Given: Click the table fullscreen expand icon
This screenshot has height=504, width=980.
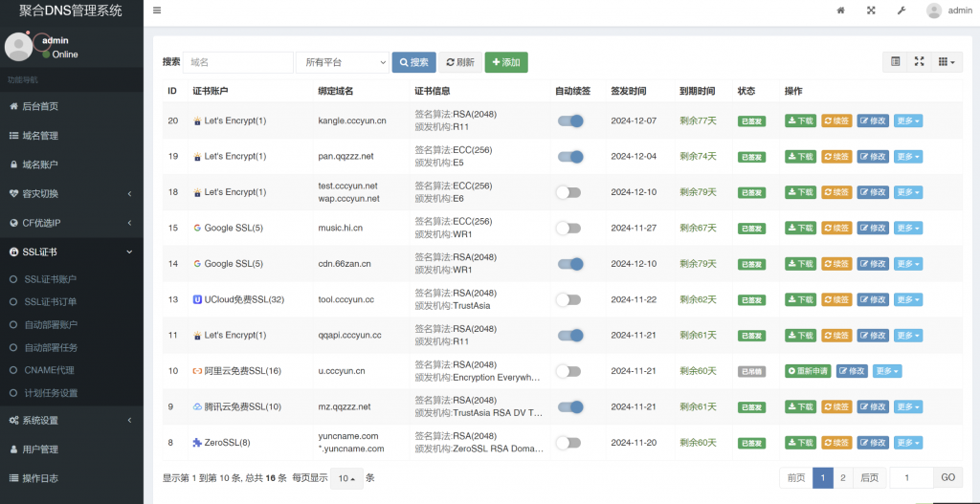Looking at the screenshot, I should pyautogui.click(x=919, y=62).
